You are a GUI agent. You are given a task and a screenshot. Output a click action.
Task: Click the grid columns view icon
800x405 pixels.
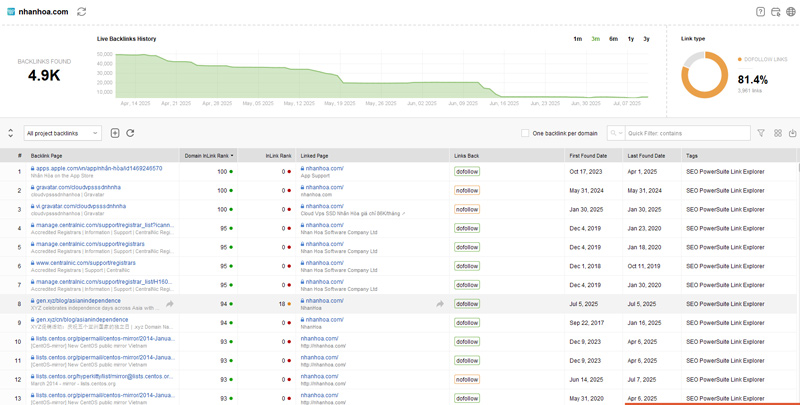(778, 133)
